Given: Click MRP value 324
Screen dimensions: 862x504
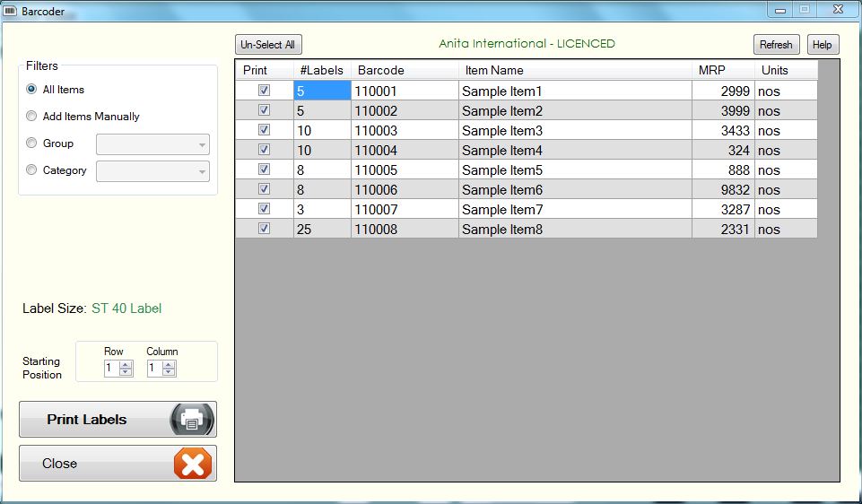Looking at the screenshot, I should [x=723, y=150].
